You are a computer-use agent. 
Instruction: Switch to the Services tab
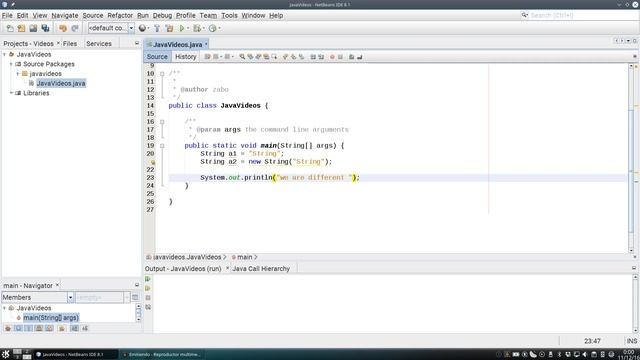pyautogui.click(x=99, y=43)
